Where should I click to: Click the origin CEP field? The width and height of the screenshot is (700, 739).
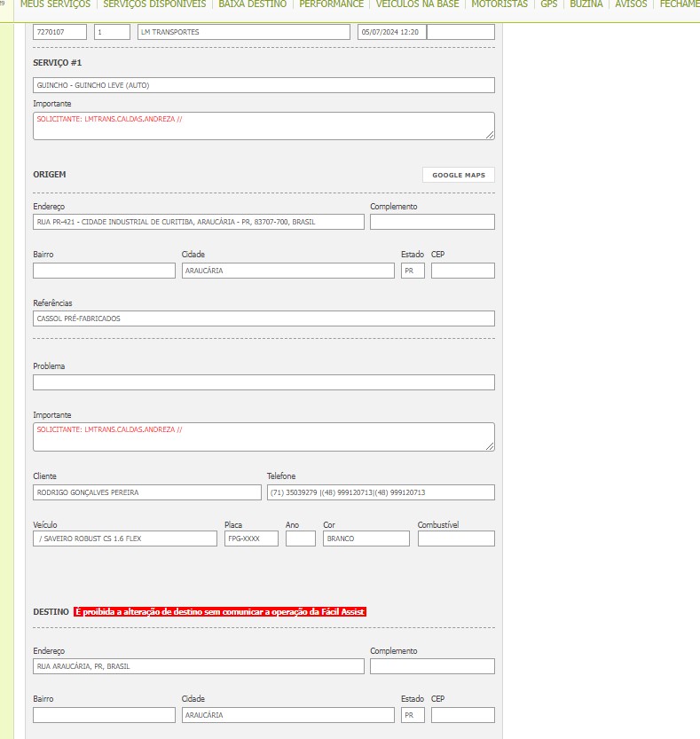(463, 271)
